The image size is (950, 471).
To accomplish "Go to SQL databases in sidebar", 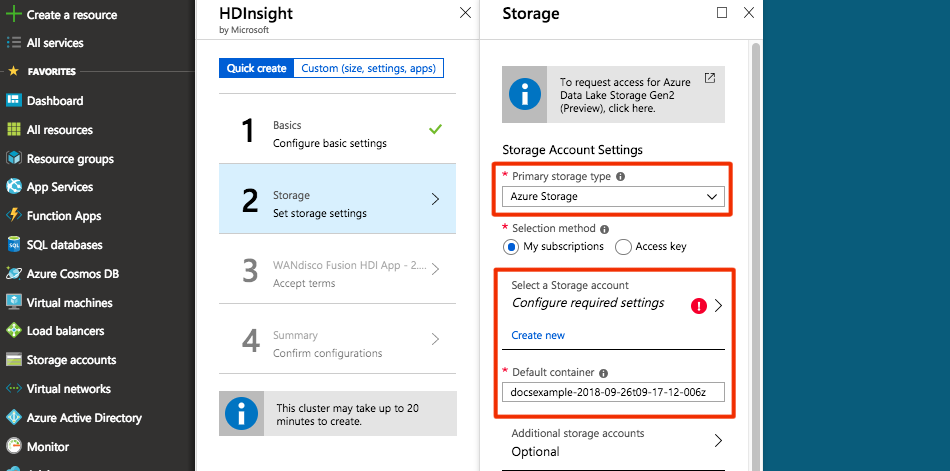I will click(x=65, y=245).
